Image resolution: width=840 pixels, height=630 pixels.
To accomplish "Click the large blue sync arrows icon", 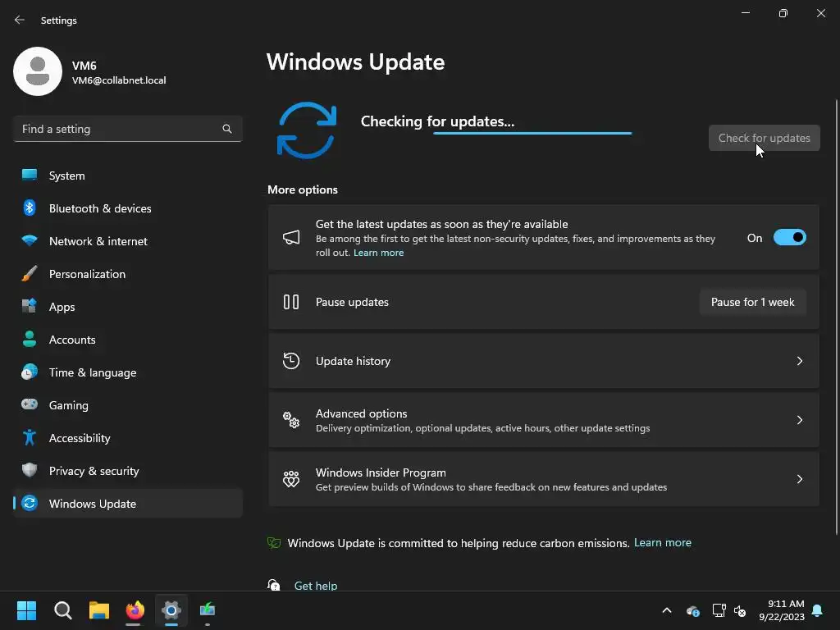I will (307, 130).
